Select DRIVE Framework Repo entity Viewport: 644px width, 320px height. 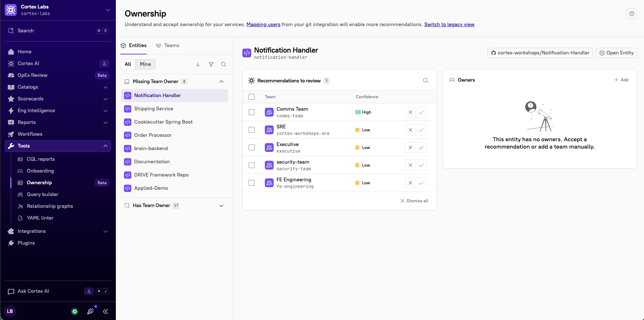point(174,175)
